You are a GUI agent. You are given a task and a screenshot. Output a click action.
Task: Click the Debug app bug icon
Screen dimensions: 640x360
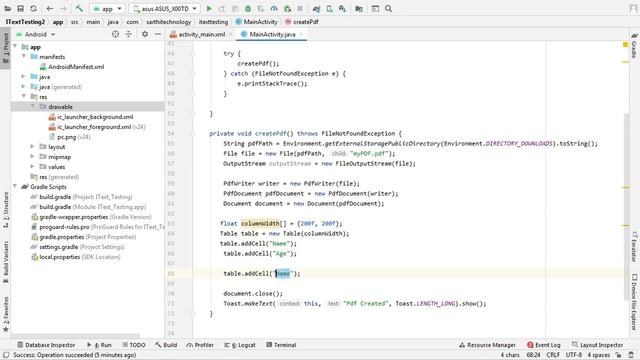pyautogui.click(x=248, y=9)
